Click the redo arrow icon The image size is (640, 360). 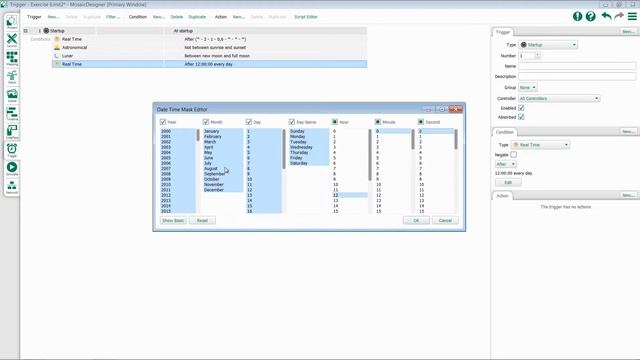[x=619, y=16]
